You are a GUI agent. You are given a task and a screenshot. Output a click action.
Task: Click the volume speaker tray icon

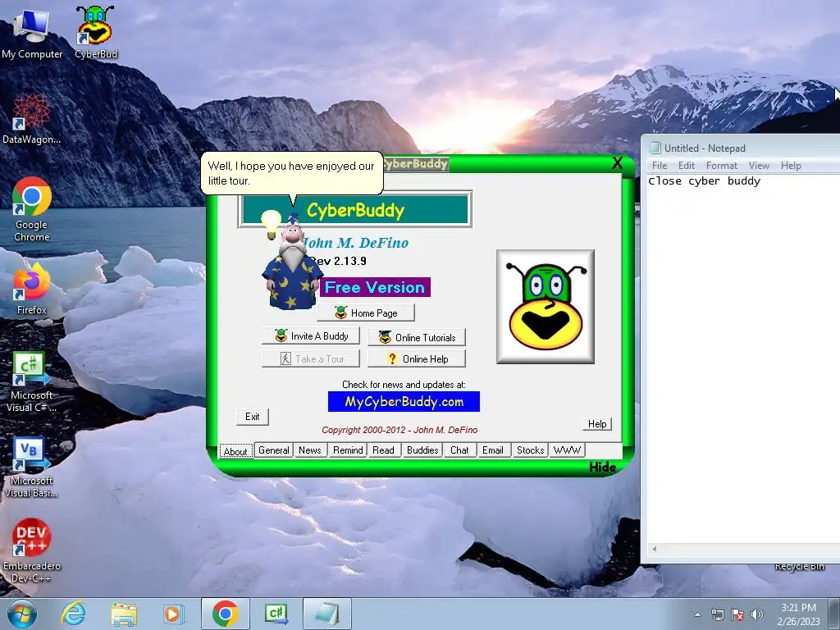[757, 614]
